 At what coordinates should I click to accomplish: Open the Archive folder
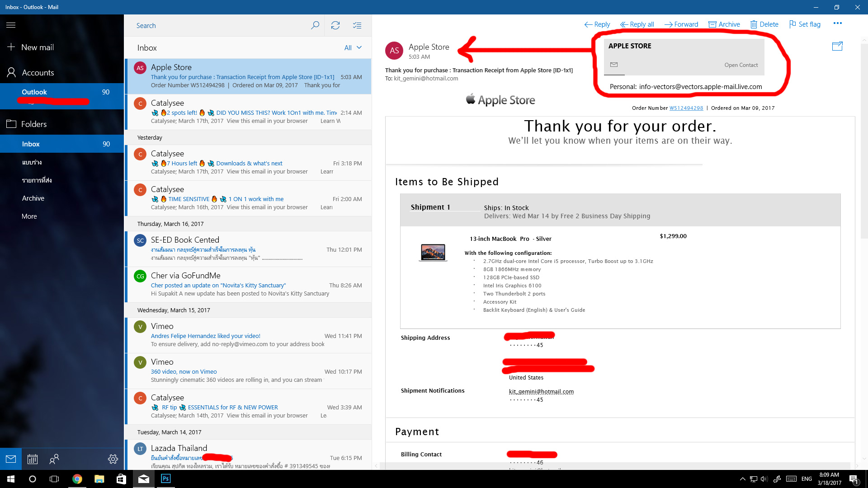[x=33, y=198]
